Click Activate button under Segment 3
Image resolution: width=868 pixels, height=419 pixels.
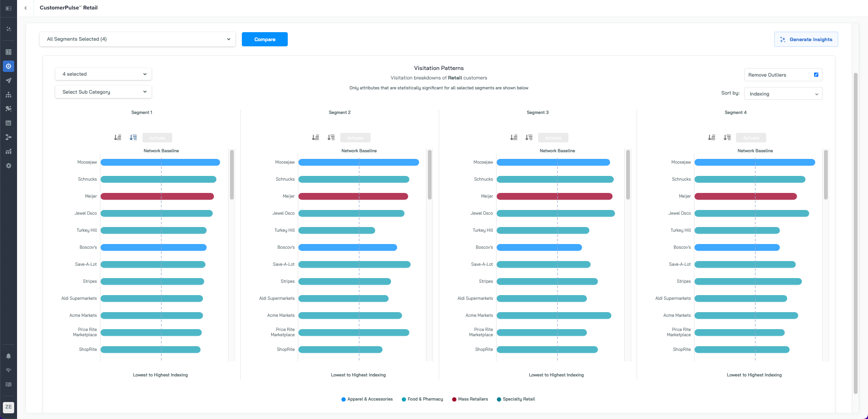click(x=553, y=138)
